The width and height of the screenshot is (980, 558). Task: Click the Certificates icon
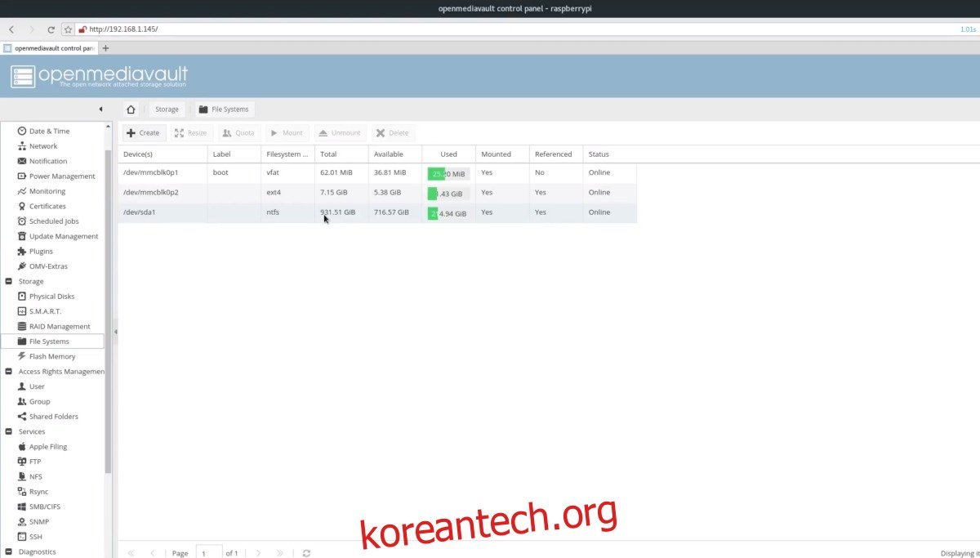click(x=22, y=206)
